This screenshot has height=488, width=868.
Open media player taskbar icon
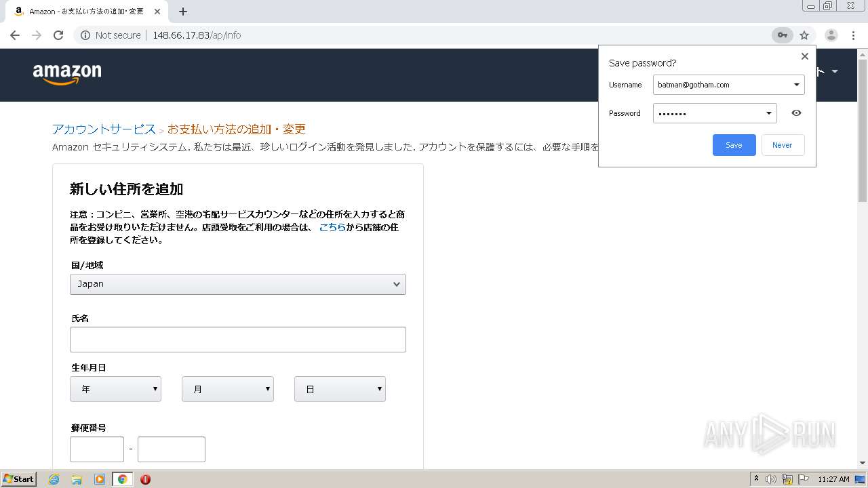[x=100, y=479]
